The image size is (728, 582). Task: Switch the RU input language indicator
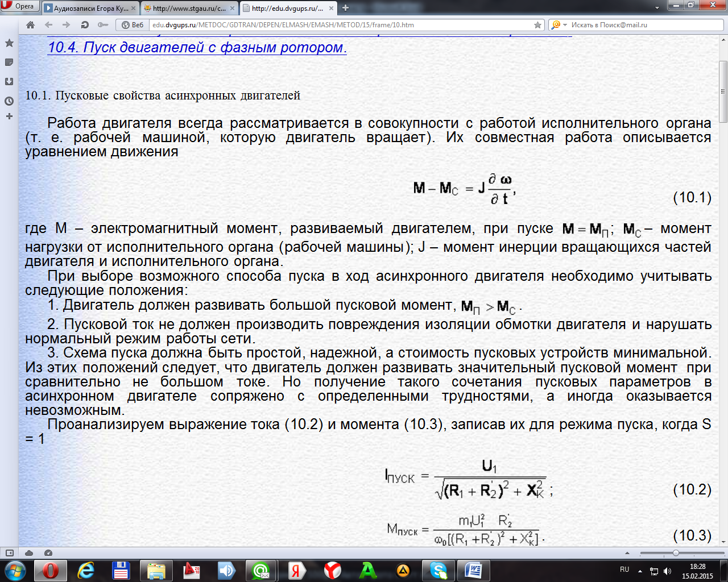624,569
